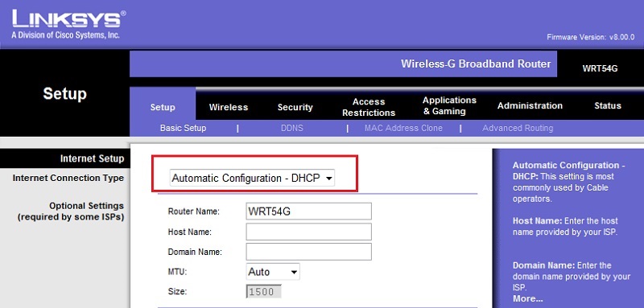Viewport: 644px width, 308px height.
Task: Go to Advanced Routing sub-tab
Action: 518,128
